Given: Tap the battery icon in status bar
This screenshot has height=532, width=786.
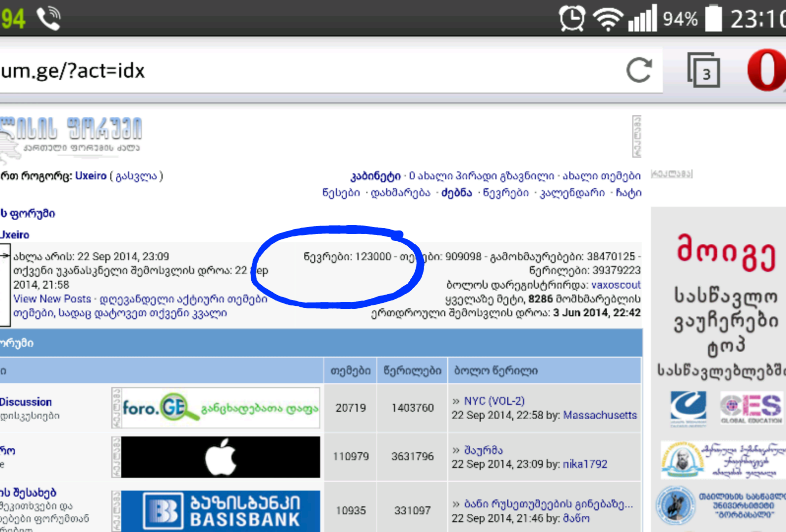Looking at the screenshot, I should pyautogui.click(x=714, y=18).
